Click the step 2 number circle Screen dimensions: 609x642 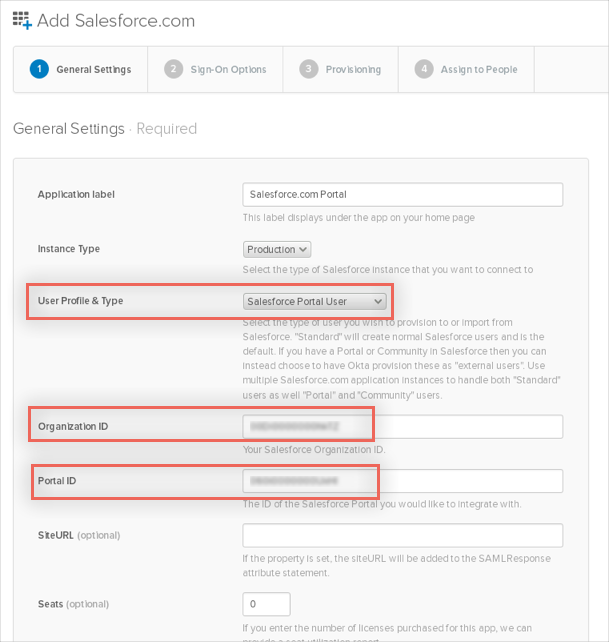click(173, 69)
